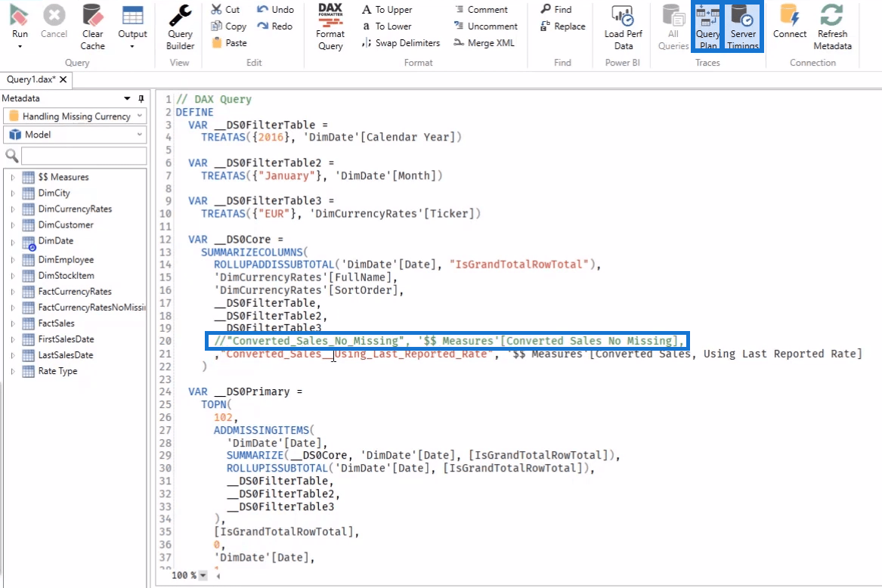Open the Output dropdown arrow
This screenshot has height=588, width=882.
click(132, 47)
